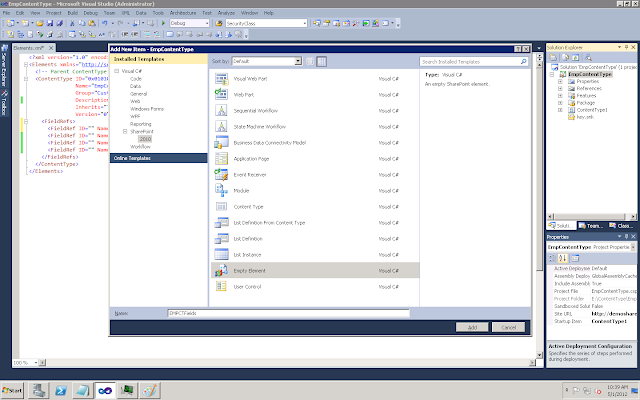Click the Search Installed Templates field

469,62
